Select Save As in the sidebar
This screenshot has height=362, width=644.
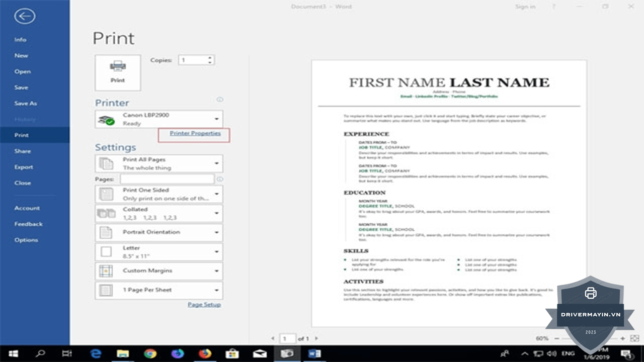(26, 103)
